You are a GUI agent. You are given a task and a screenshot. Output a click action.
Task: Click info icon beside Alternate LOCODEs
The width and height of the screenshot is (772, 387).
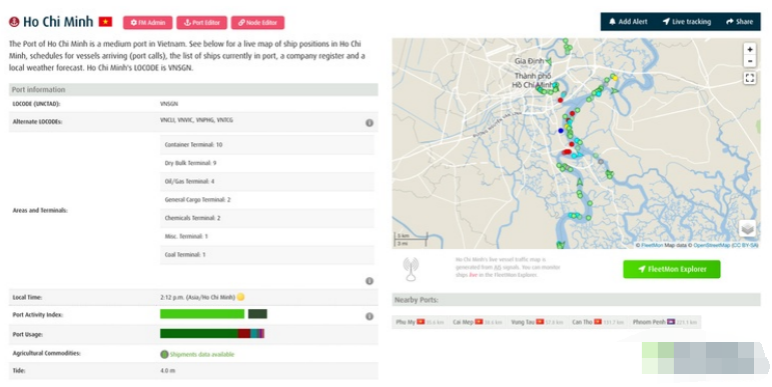point(369,123)
